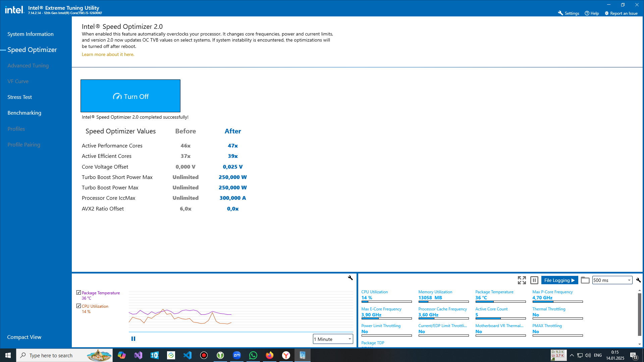Image resolution: width=644 pixels, height=362 pixels.
Task: Click the monitor panel vertical scrollbar
Action: tap(639, 315)
